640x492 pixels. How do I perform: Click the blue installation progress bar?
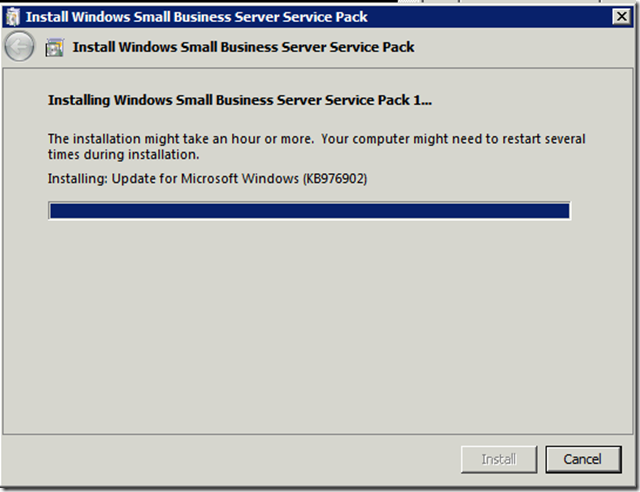pos(309,210)
